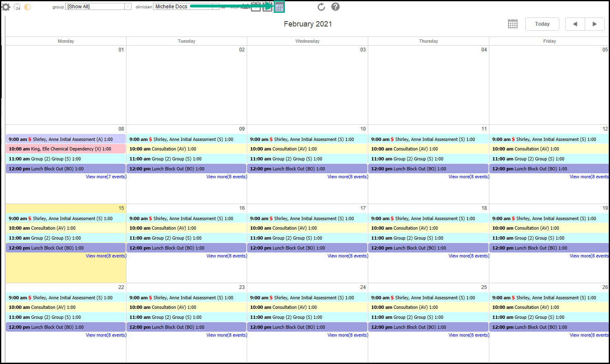
Task: Open the help question mark icon
Action: pyautogui.click(x=335, y=7)
